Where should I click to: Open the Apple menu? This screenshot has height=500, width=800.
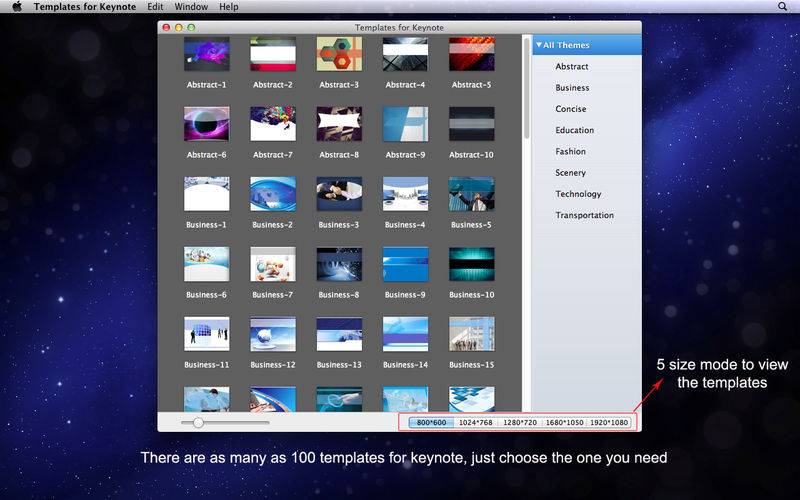click(x=17, y=7)
